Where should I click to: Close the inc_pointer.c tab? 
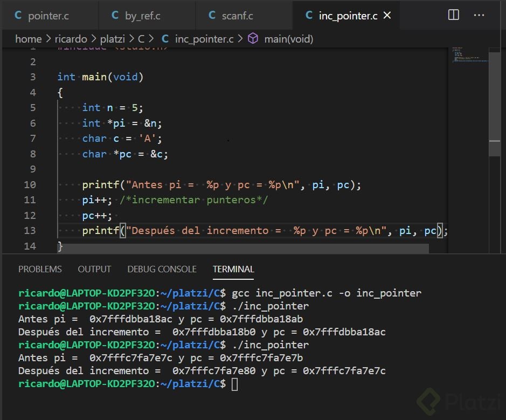click(x=387, y=16)
